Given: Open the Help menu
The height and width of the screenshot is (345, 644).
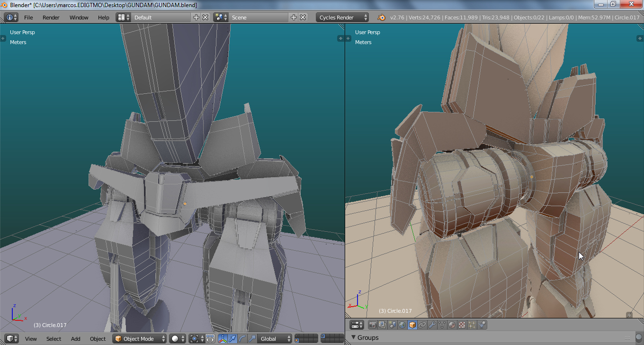Looking at the screenshot, I should 104,18.
